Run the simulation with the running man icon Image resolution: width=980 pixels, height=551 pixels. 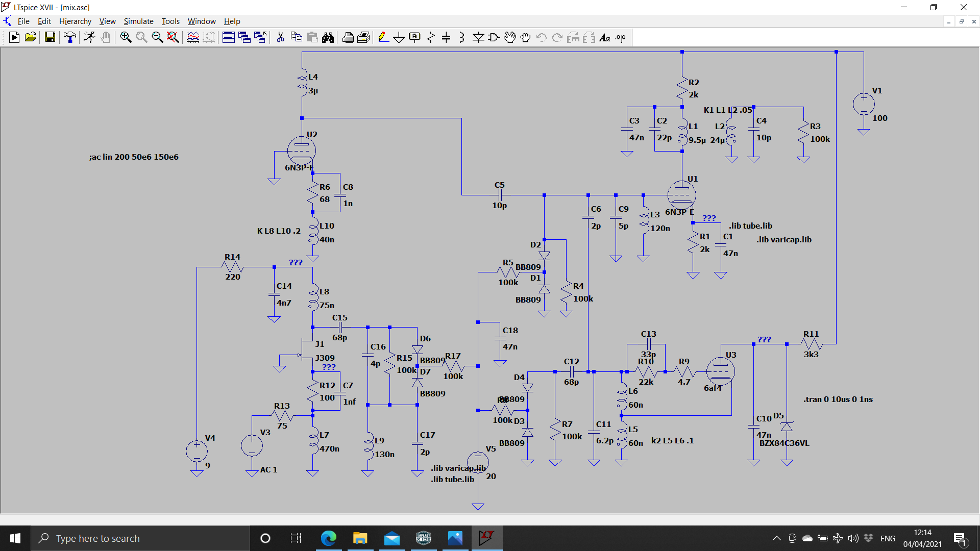tap(89, 37)
